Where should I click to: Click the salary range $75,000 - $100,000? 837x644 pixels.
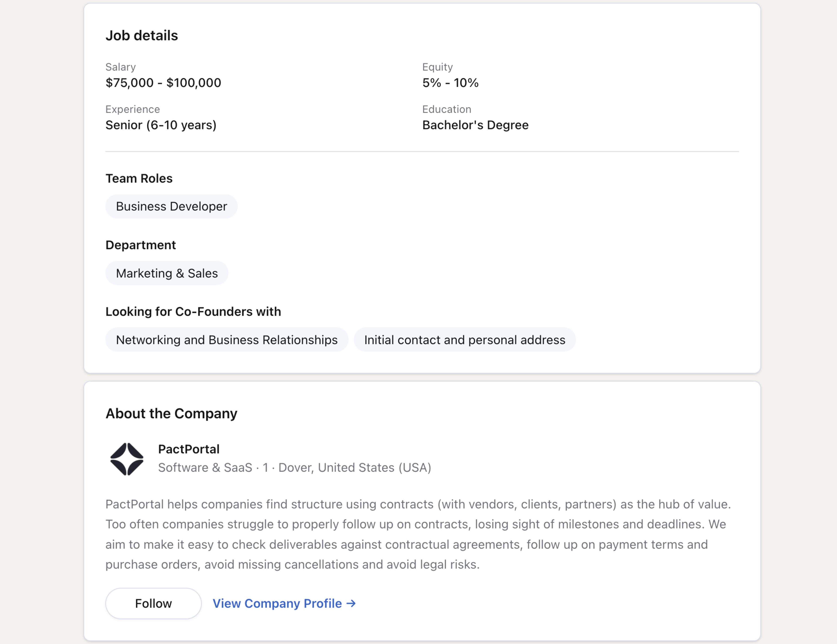(x=163, y=83)
